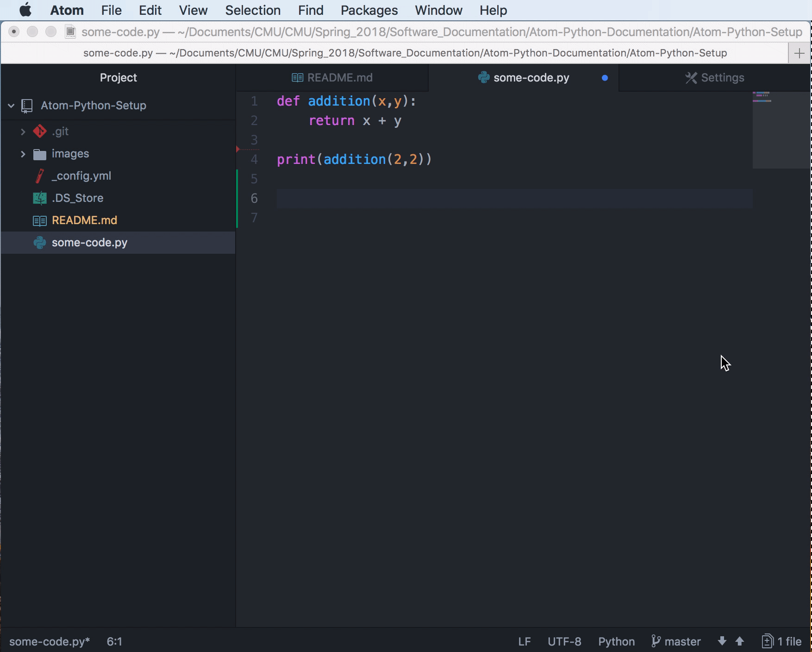Click the changed-file diff icon in status bar
812x652 pixels.
pyautogui.click(x=767, y=641)
